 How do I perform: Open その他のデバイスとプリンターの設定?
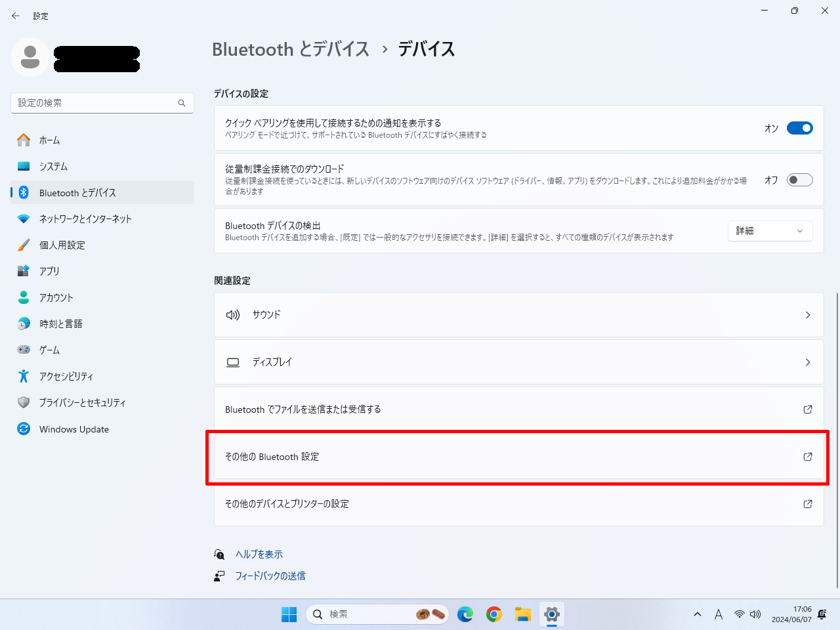coord(519,504)
